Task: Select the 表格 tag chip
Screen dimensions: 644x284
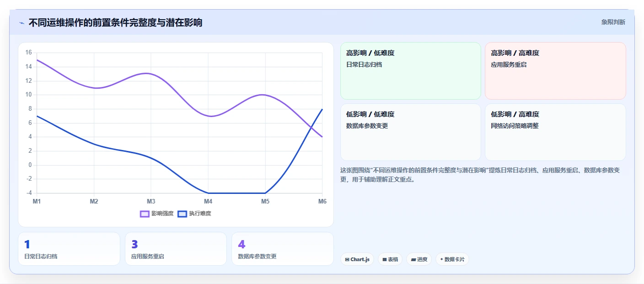Action: point(390,259)
